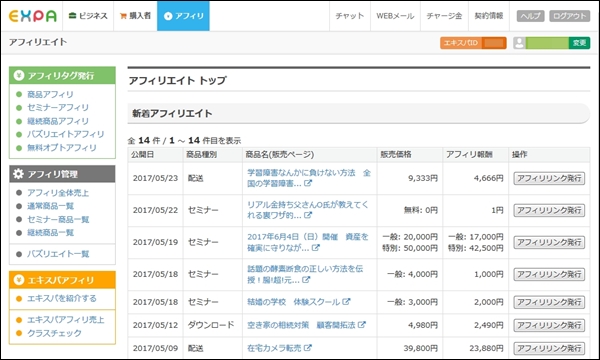Open 学習障害なんかに負けない方法 product link
This screenshot has width=600, height=360.
(308, 178)
